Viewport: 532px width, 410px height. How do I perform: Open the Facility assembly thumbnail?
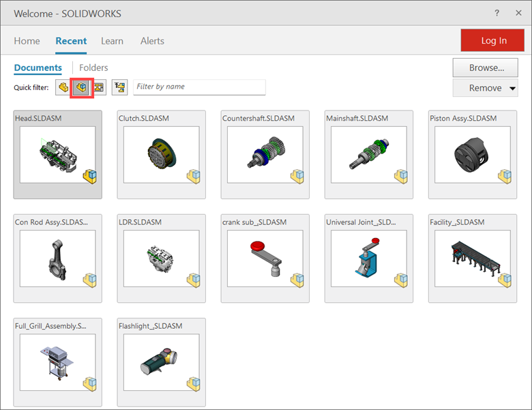(x=473, y=259)
